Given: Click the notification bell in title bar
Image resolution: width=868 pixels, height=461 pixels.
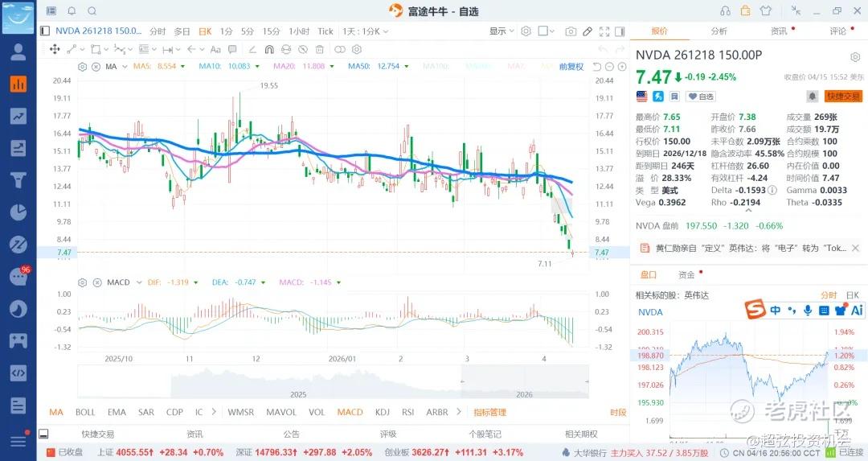Looking at the screenshot, I should 72,10.
